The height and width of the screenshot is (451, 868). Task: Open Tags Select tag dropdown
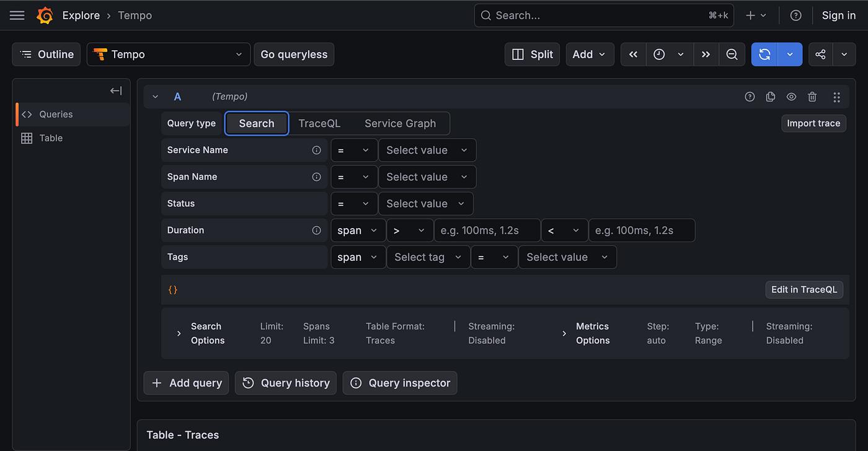(x=428, y=257)
